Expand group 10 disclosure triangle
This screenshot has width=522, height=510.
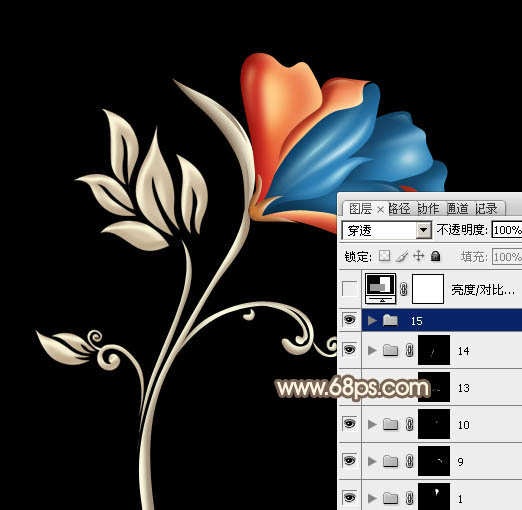pyautogui.click(x=372, y=424)
